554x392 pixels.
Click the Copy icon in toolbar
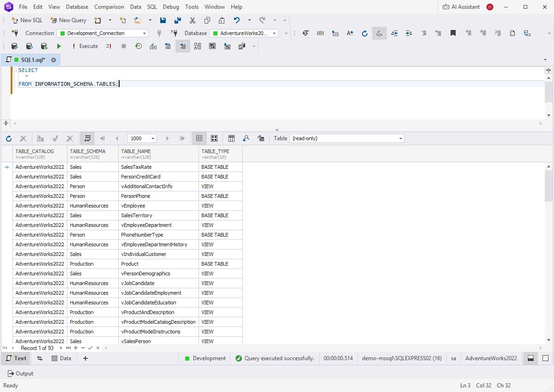pyautogui.click(x=207, y=20)
